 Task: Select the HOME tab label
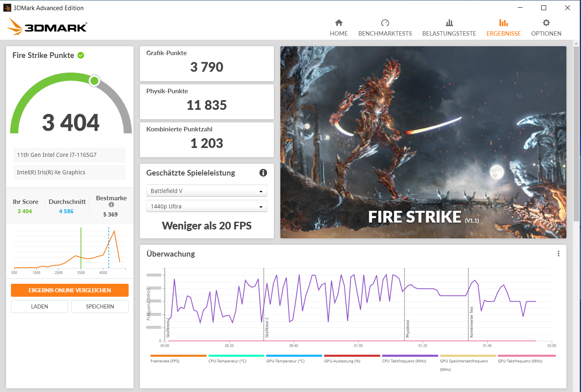339,34
